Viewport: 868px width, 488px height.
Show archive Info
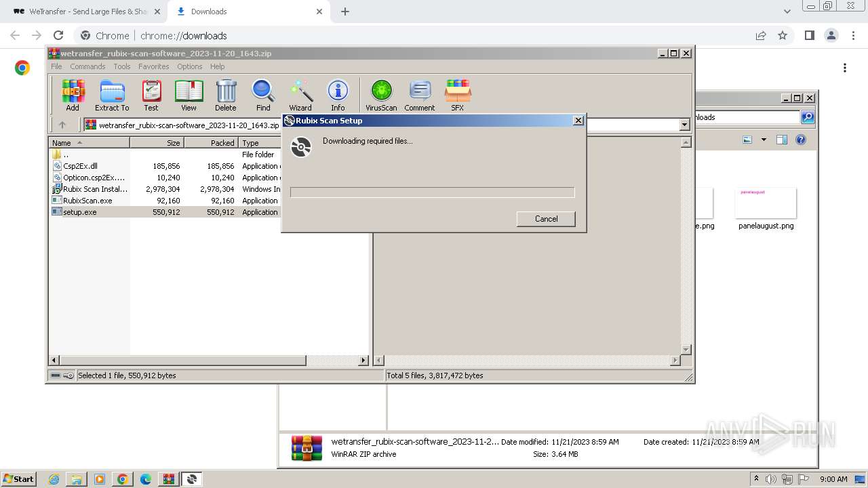[338, 95]
